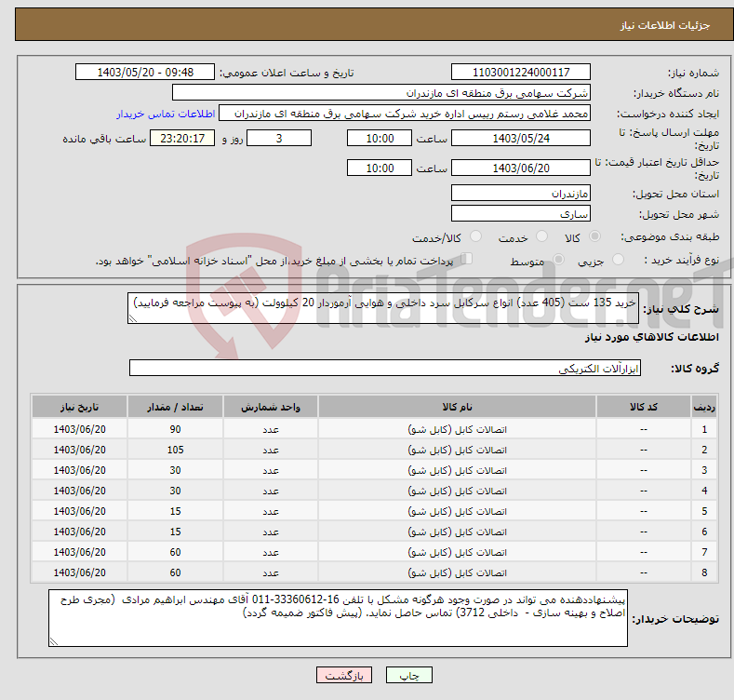Image resolution: width=734 pixels, height=700 pixels.
Task: Click quantity 90 in row 1
Action: (x=175, y=429)
